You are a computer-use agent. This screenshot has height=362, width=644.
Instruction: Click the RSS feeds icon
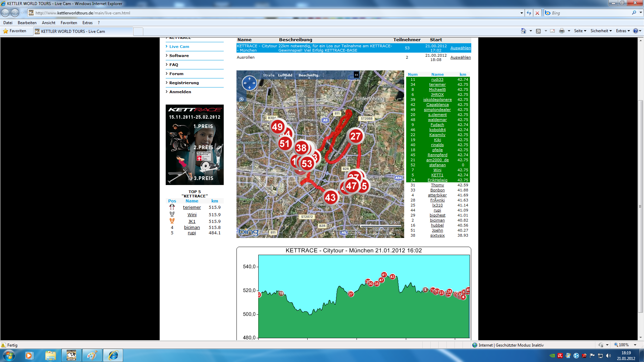click(538, 31)
